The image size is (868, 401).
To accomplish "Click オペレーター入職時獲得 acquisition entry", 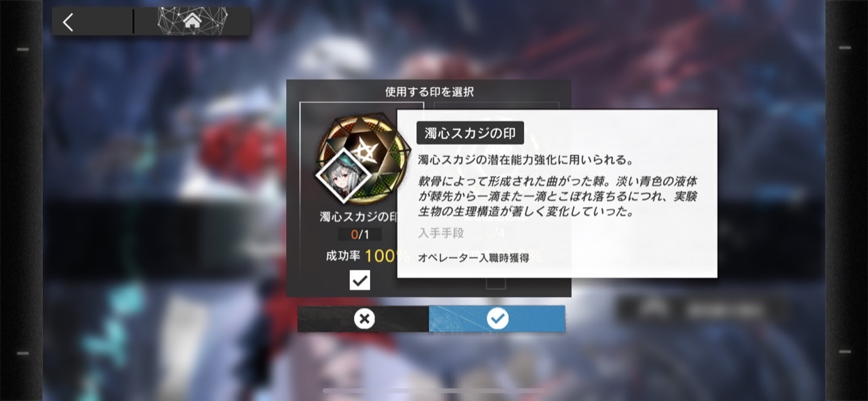I will pyautogui.click(x=473, y=258).
